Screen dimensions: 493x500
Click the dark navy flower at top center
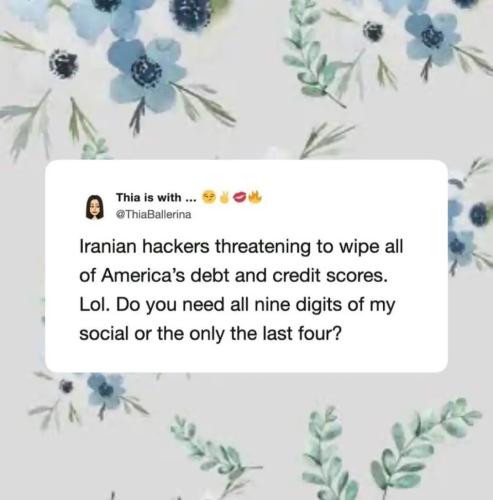[191, 13]
